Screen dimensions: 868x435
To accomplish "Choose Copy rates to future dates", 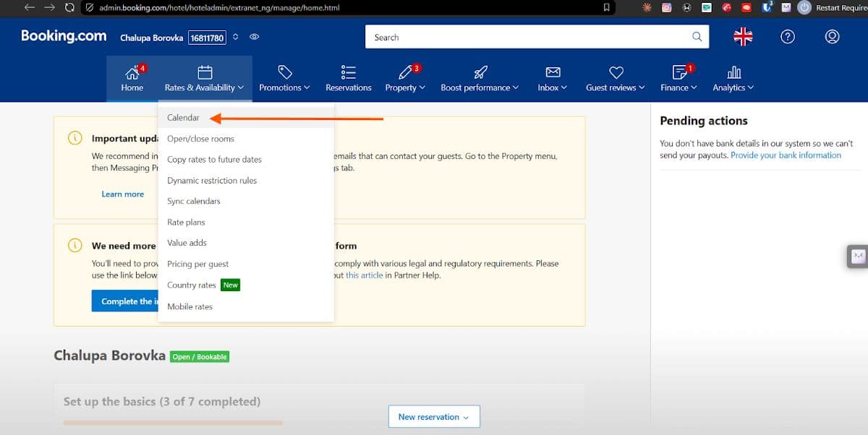I will [x=246, y=160].
